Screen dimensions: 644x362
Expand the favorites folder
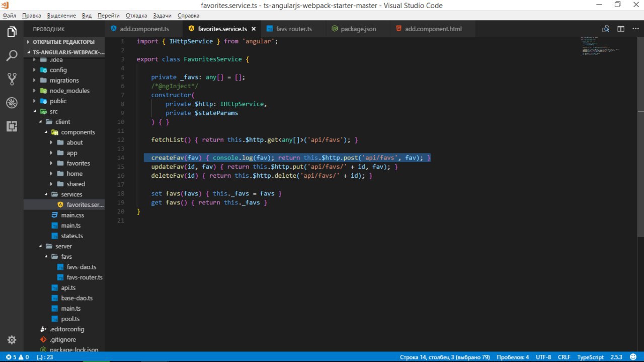[x=64, y=163]
